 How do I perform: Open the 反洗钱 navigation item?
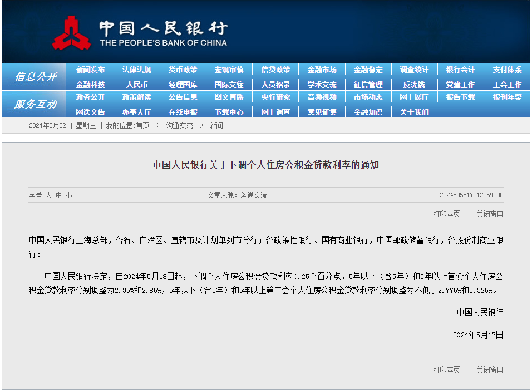tap(415, 84)
